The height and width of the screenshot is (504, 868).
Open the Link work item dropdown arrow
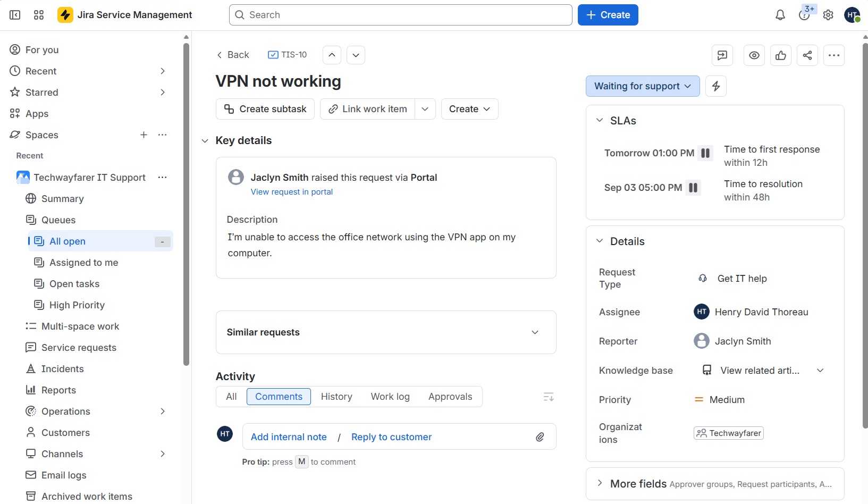[425, 109]
